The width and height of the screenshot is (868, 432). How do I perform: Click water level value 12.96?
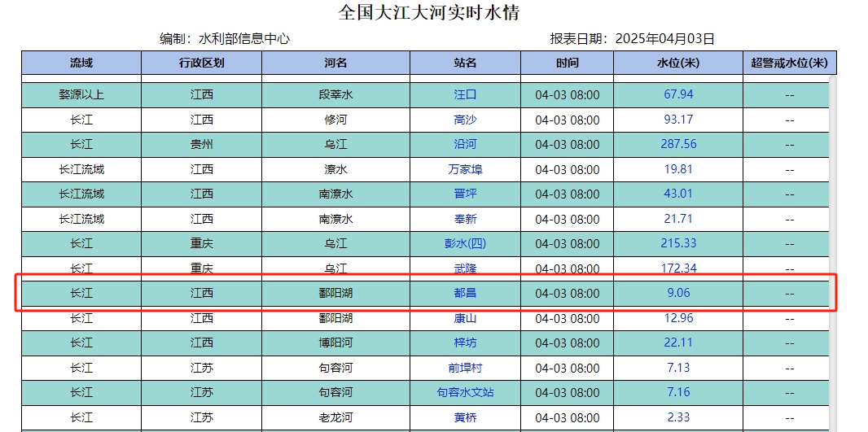678,317
